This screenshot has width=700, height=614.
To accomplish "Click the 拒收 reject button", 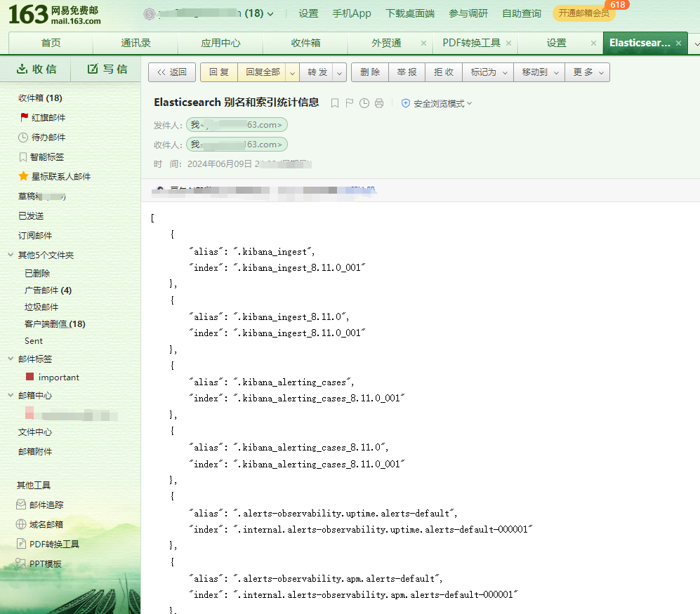I will tap(444, 72).
